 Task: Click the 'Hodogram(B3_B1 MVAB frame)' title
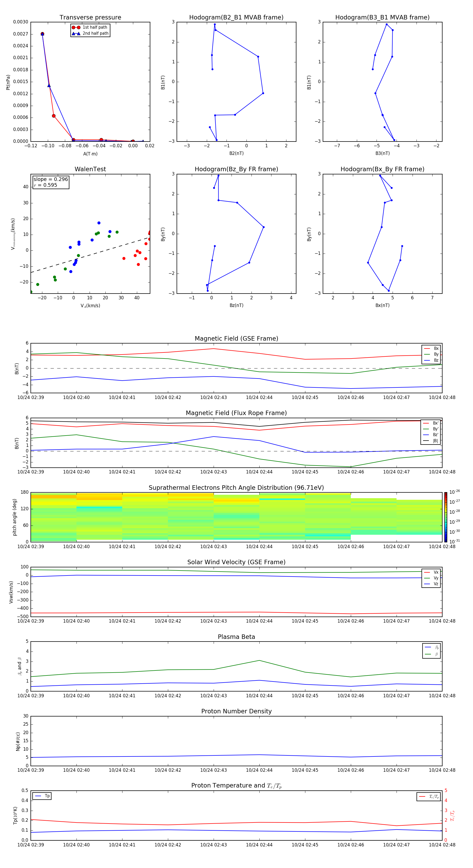(x=382, y=18)
